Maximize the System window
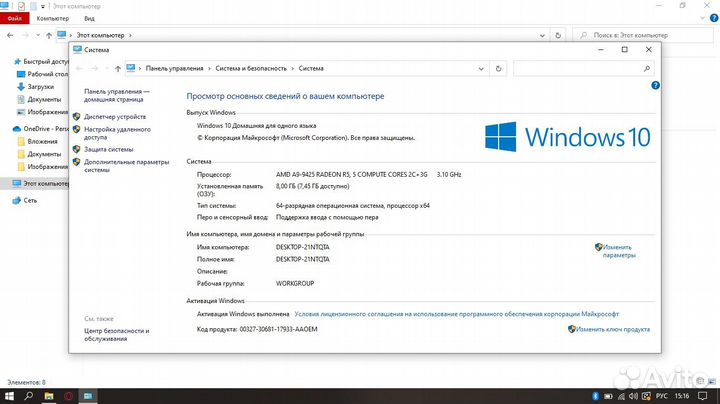This screenshot has width=720, height=404. 624,50
